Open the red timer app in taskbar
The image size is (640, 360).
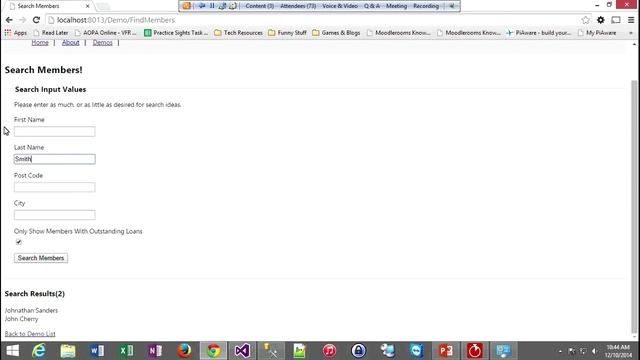click(475, 351)
